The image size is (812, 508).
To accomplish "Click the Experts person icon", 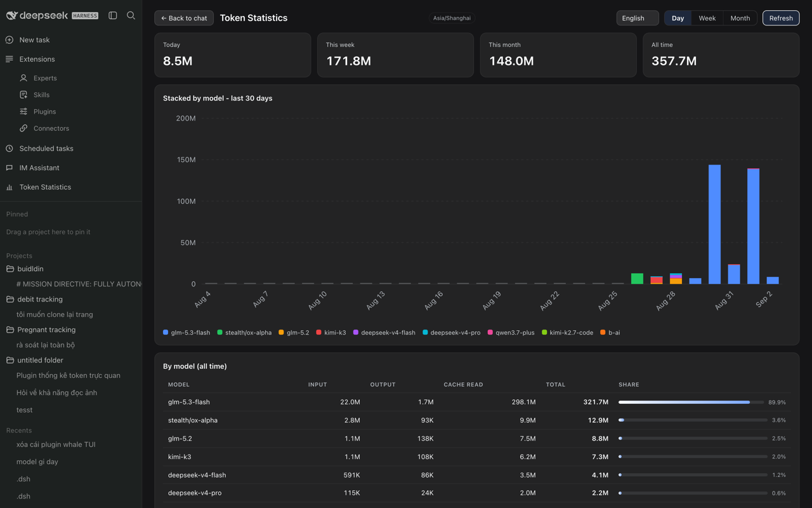I will [x=23, y=78].
